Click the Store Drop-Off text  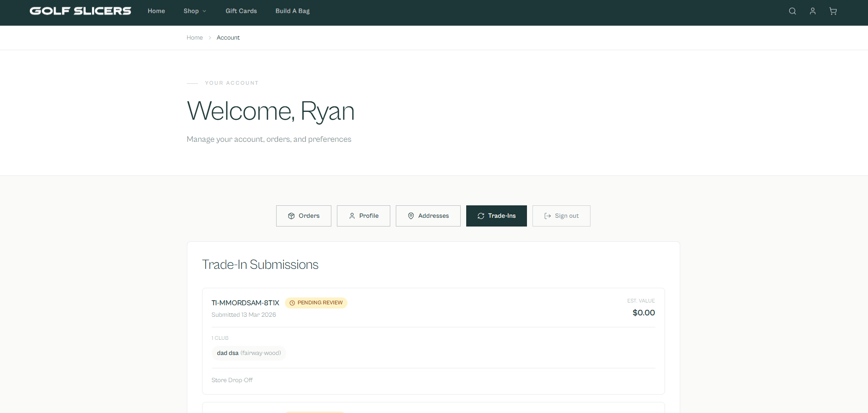click(x=232, y=380)
